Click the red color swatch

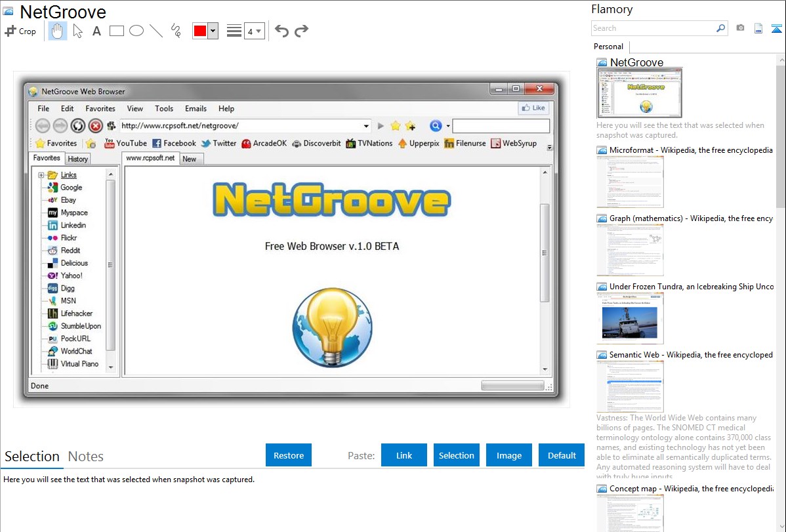point(200,31)
